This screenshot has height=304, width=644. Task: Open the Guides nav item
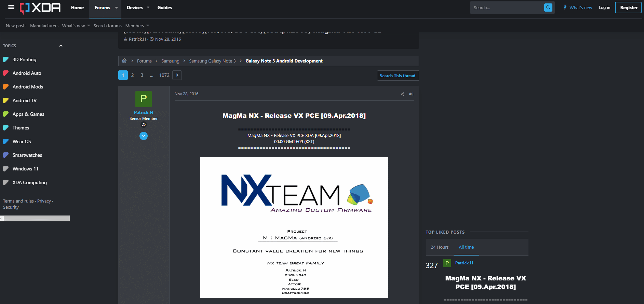(165, 8)
